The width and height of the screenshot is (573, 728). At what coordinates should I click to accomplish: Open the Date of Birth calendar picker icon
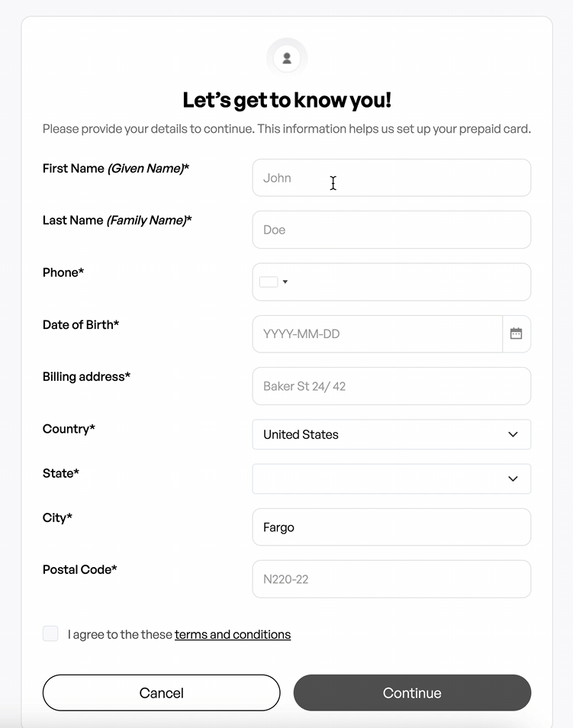coord(517,334)
